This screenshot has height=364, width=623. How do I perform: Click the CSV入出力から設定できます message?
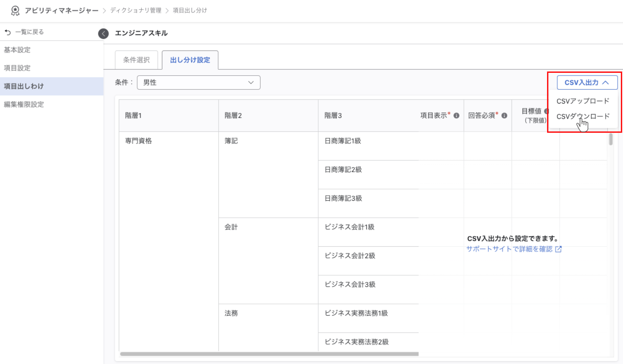(513, 239)
